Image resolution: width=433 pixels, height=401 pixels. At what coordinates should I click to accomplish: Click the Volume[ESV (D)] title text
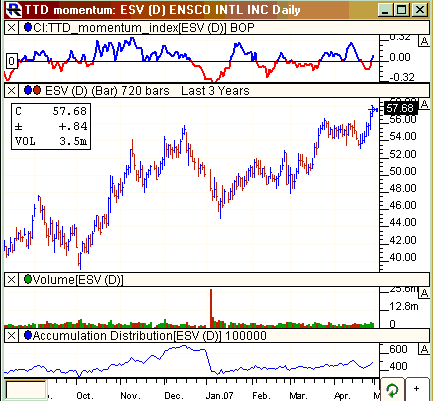pyautogui.click(x=78, y=280)
